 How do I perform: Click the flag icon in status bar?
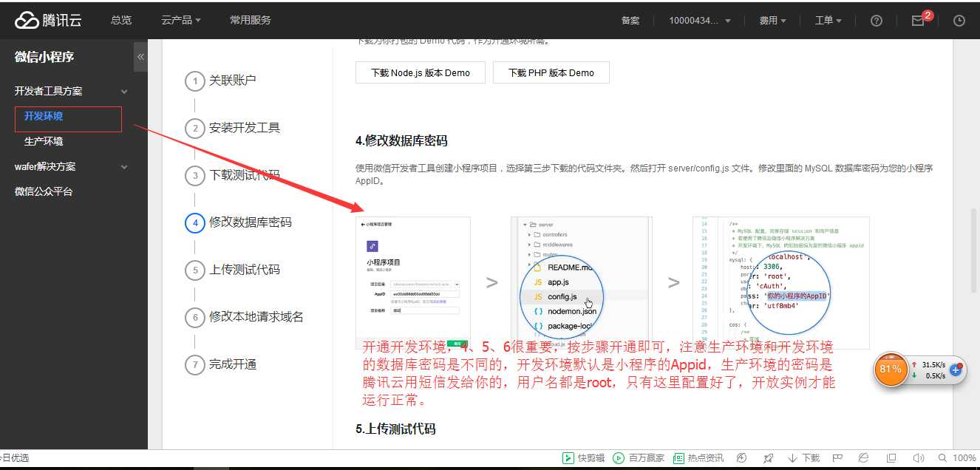[837, 457]
